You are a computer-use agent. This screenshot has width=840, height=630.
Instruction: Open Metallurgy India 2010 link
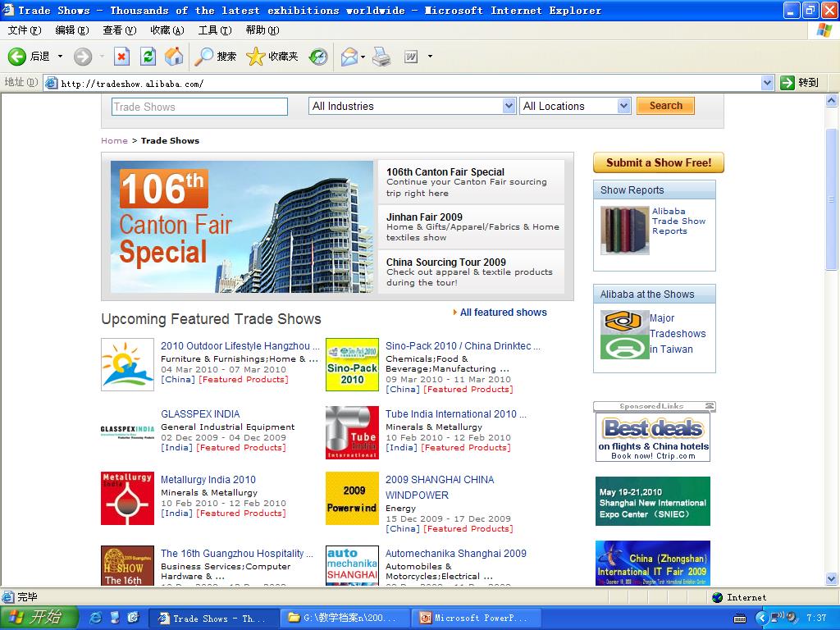tap(208, 479)
